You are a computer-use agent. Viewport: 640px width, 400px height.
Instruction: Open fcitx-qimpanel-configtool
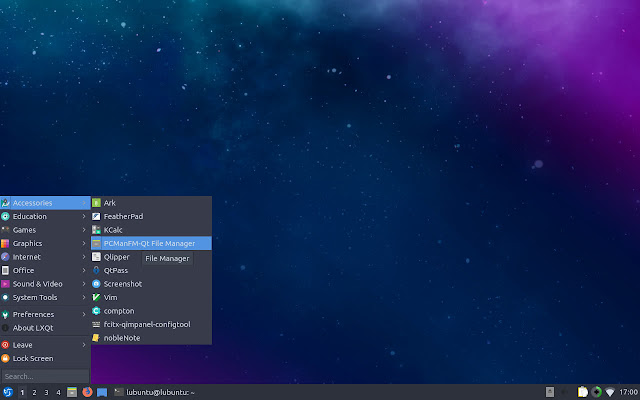coord(151,324)
